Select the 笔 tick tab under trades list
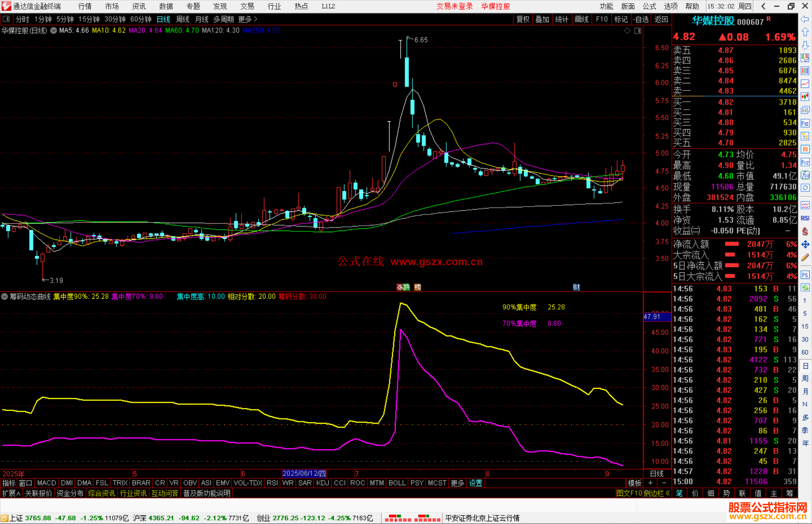This screenshot has width=812, height=524. (679, 493)
